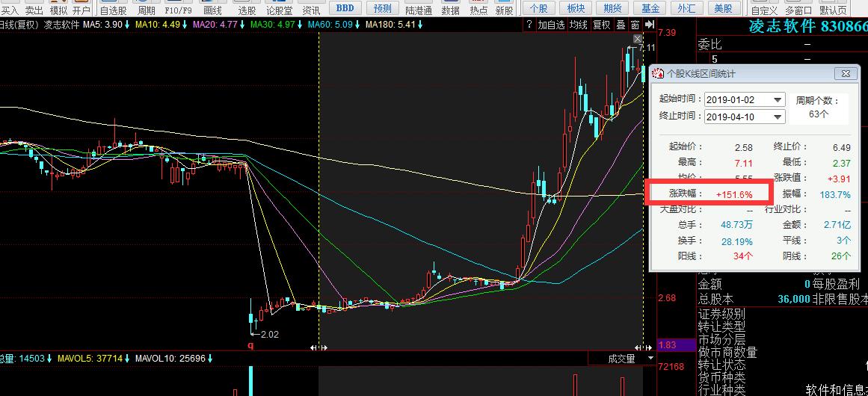Screen dimensions: 868x396
Task: Open the 热点 hot topics item
Action: 478,10
